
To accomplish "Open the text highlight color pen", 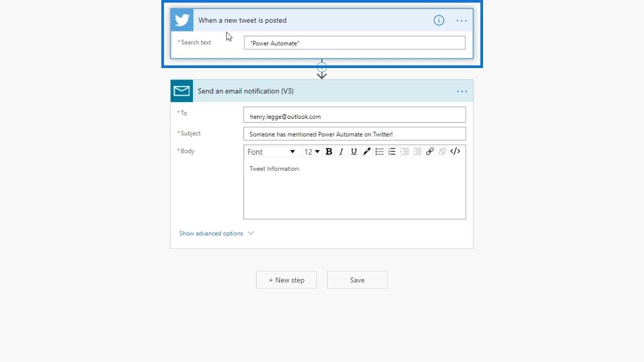I will [x=367, y=152].
